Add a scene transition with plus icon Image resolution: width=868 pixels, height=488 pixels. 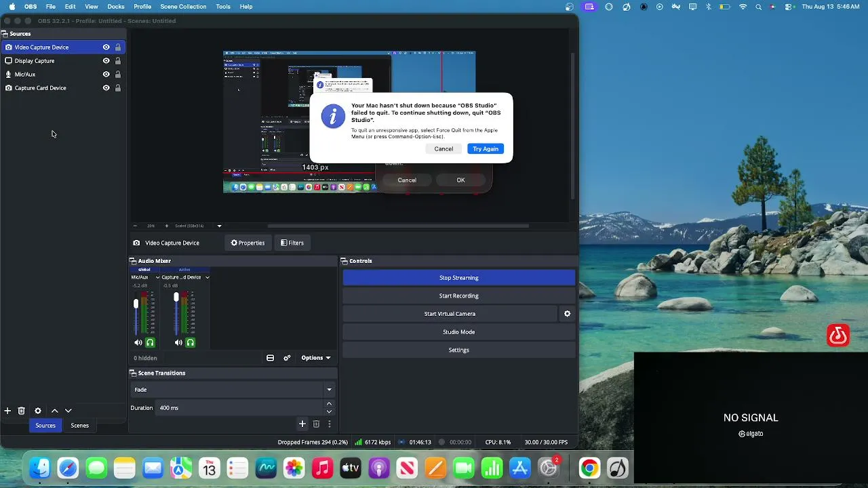pos(302,424)
